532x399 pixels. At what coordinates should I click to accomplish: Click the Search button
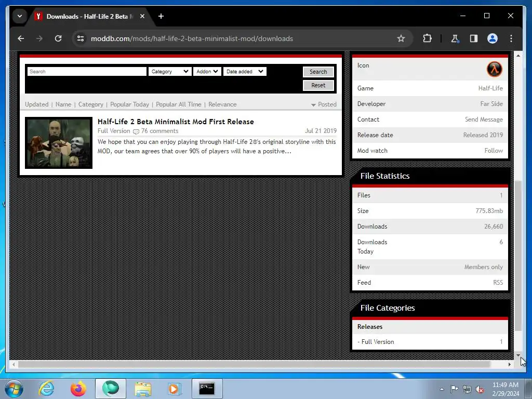tap(318, 72)
